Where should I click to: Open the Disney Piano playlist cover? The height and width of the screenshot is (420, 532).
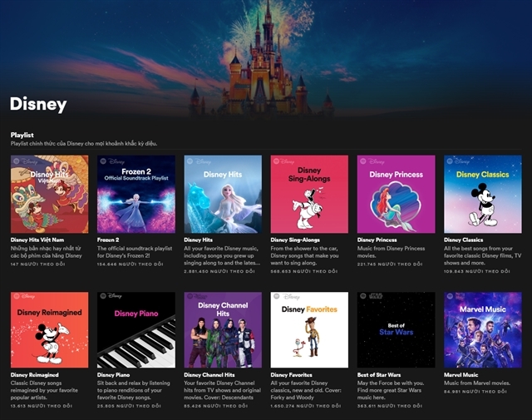[136, 329]
